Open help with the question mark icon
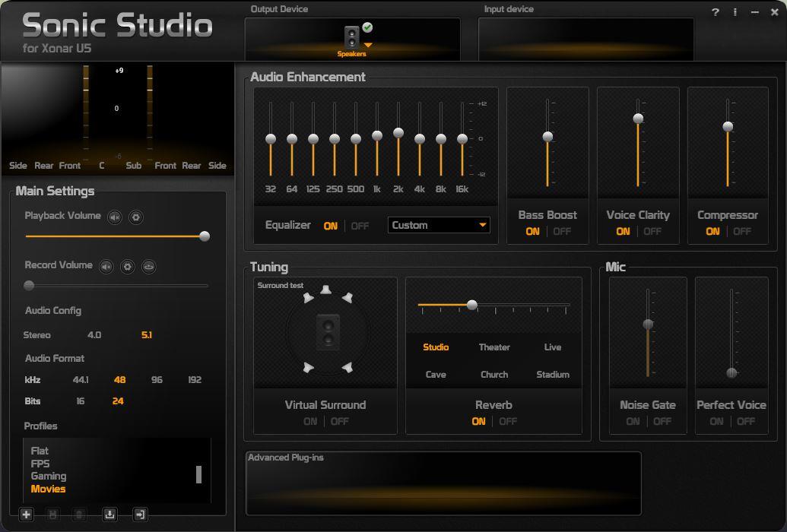 pos(715,12)
